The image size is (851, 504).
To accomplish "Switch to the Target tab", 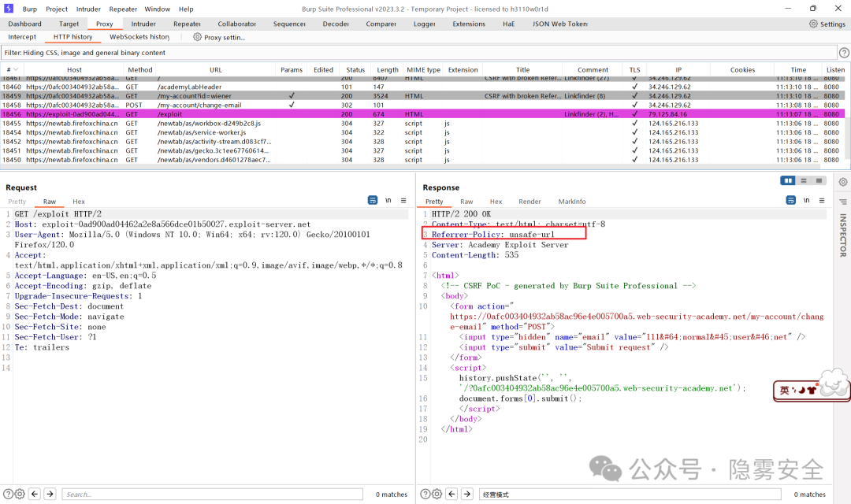I will pyautogui.click(x=69, y=24).
